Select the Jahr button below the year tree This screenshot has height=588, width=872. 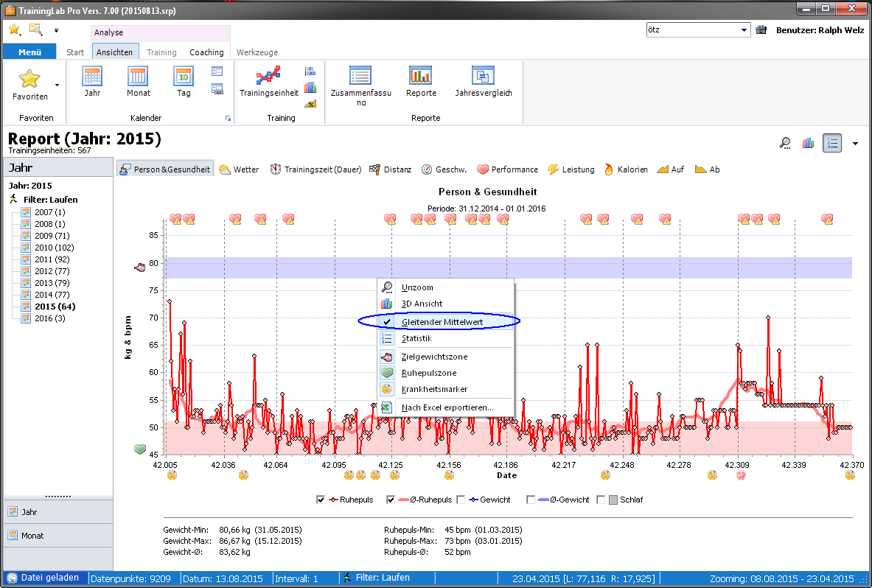click(57, 512)
